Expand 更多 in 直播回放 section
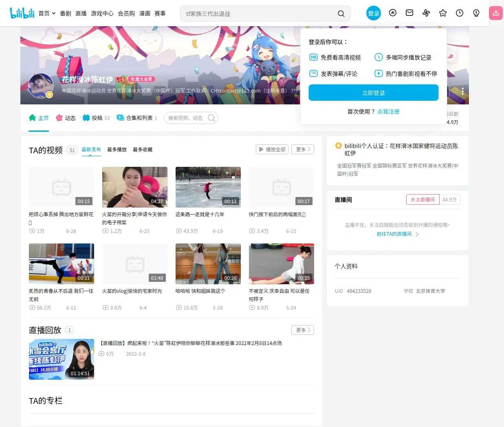This screenshot has height=427, width=504. coord(303,330)
